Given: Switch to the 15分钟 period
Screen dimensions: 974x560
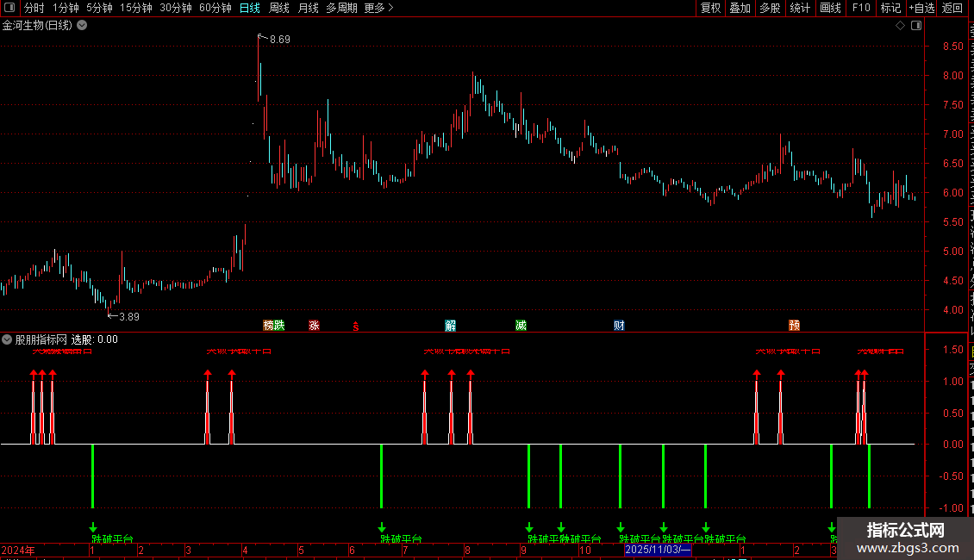Looking at the screenshot, I should pos(136,8).
